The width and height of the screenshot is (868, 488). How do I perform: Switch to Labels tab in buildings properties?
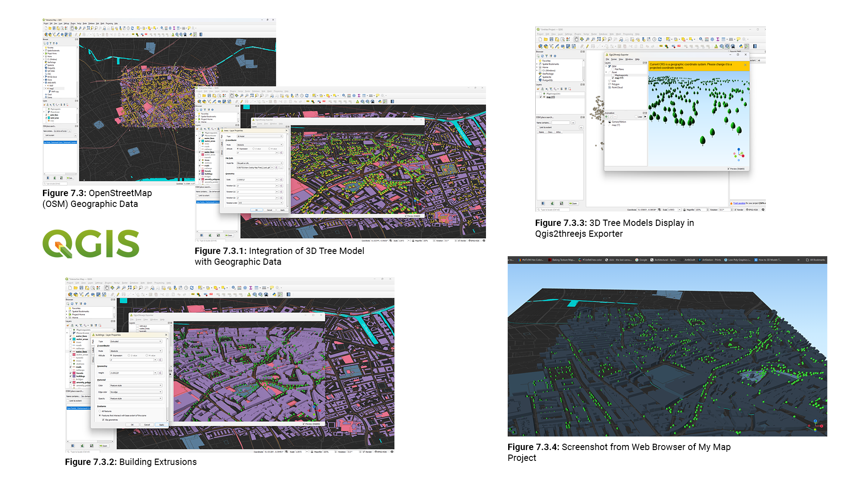(93, 350)
